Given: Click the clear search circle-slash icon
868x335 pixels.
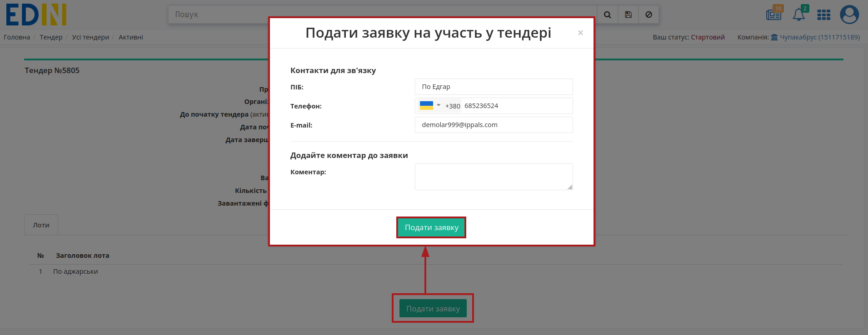Looking at the screenshot, I should [649, 15].
